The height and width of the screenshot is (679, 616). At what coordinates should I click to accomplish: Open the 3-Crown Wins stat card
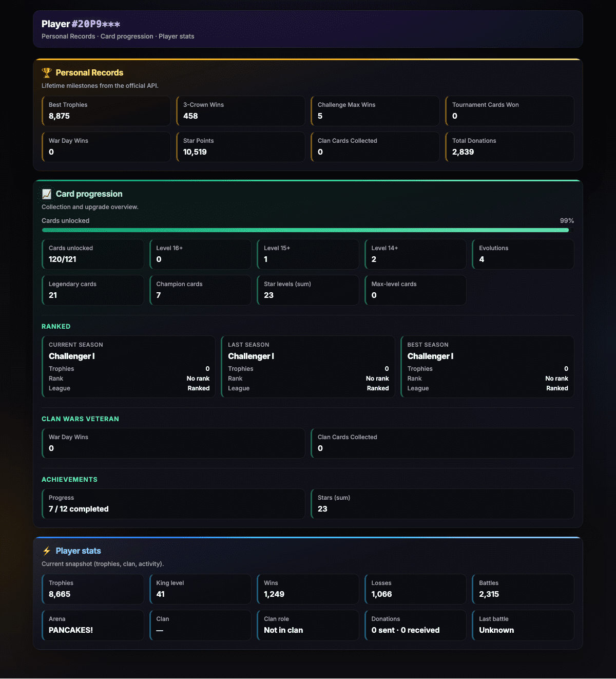pos(241,111)
